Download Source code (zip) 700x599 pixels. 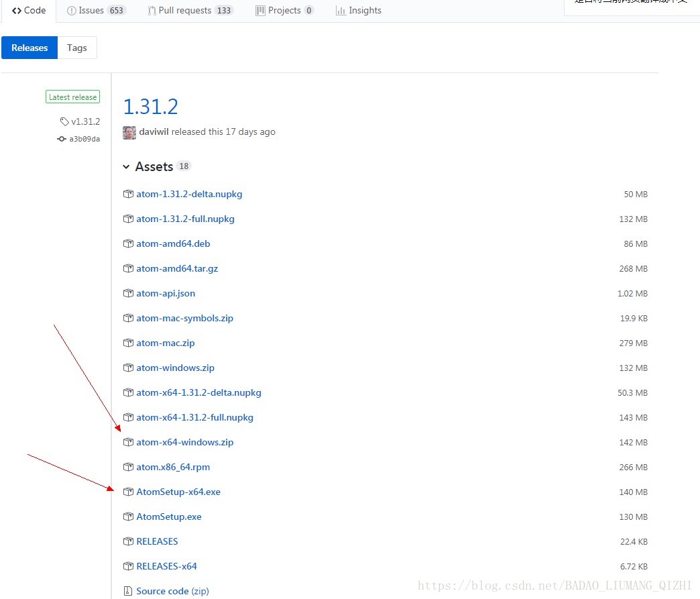click(x=172, y=591)
